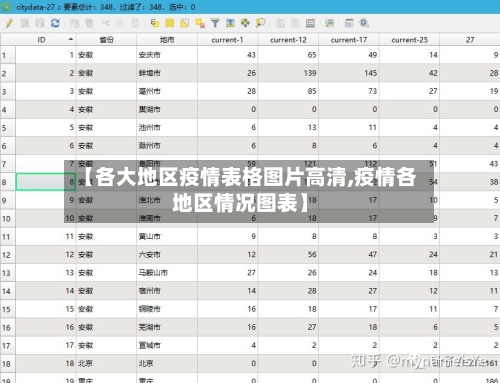Viewport: 500px width, 383px height.
Task: Click current-25 value 42 in row 2
Action: pos(409,73)
